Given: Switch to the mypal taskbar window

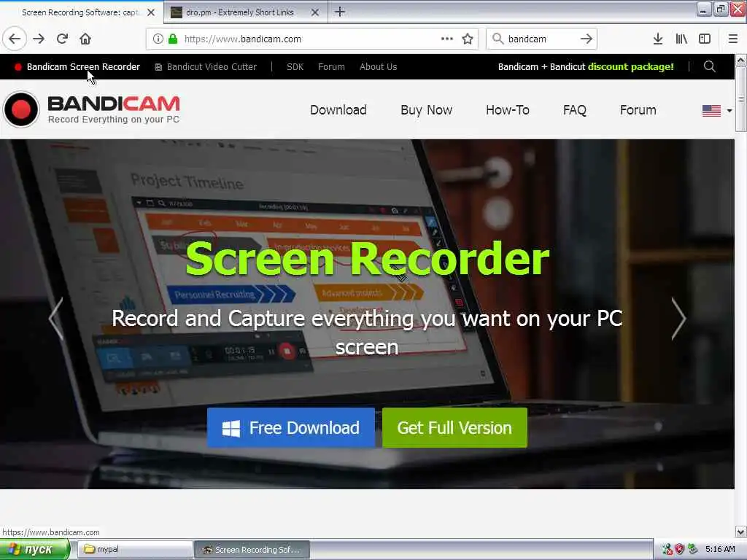Looking at the screenshot, I should tap(135, 550).
